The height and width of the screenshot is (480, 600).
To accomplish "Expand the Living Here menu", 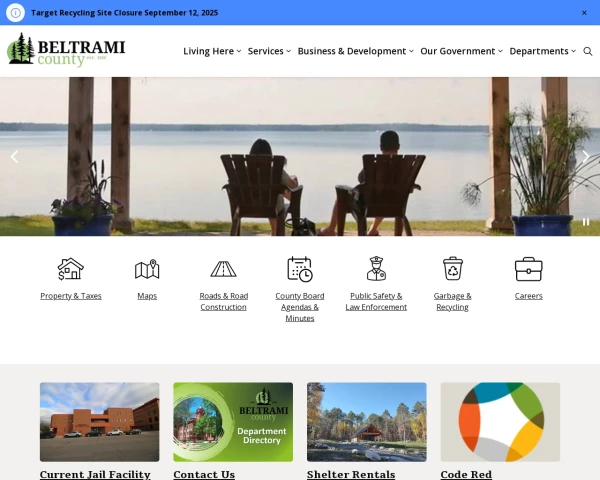I will point(212,51).
